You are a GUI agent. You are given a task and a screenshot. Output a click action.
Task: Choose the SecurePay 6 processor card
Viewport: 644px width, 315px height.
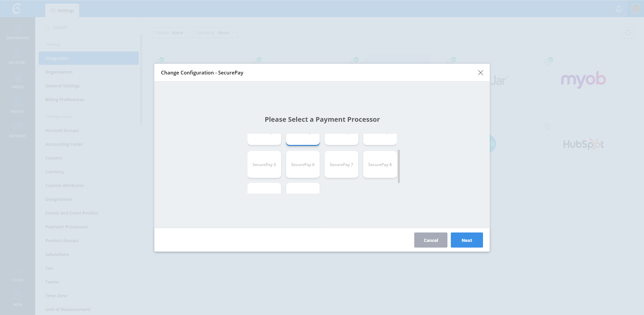pyautogui.click(x=303, y=164)
